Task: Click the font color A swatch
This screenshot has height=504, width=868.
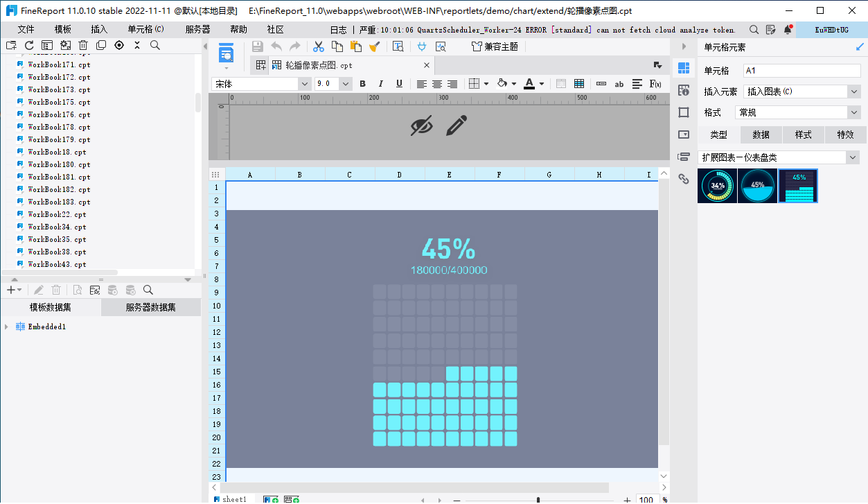Action: (529, 84)
